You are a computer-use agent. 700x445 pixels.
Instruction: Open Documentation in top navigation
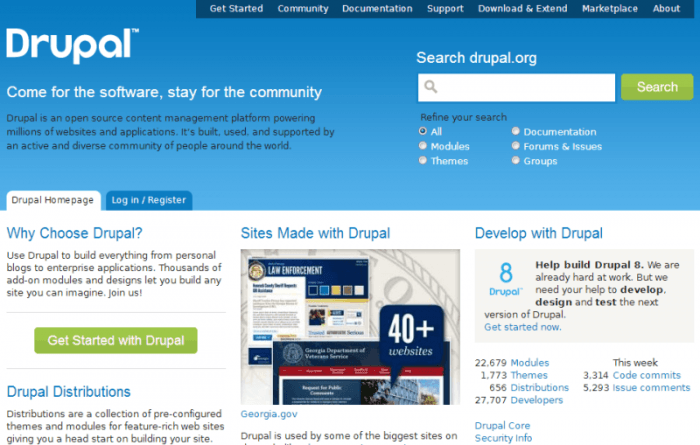pos(377,8)
